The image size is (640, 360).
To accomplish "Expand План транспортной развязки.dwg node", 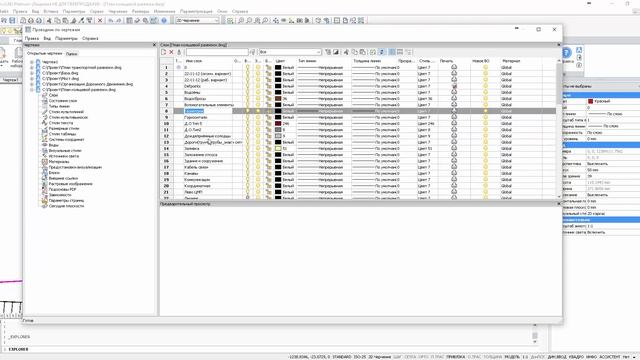I will [32, 67].
